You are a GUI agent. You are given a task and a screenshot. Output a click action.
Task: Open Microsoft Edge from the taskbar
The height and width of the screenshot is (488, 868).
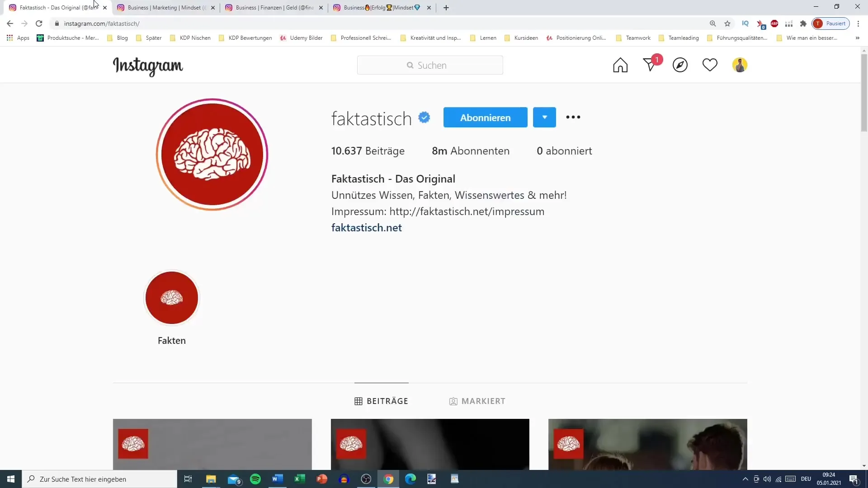[x=410, y=479]
